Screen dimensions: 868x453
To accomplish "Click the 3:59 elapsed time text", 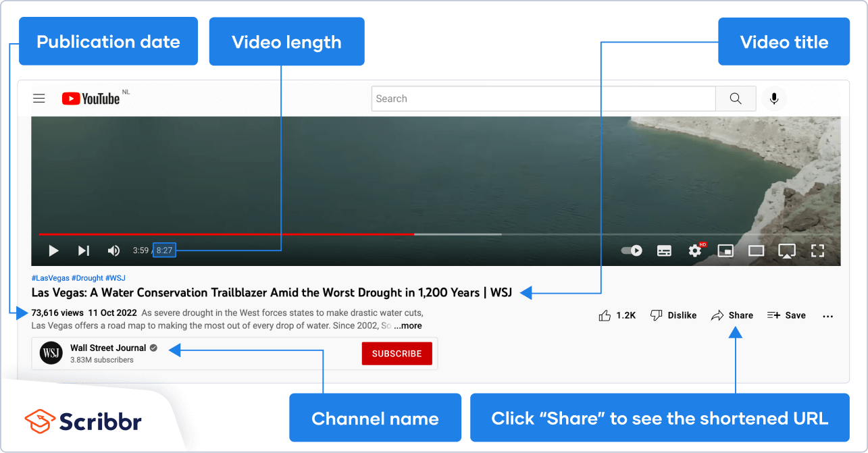I will [x=141, y=250].
